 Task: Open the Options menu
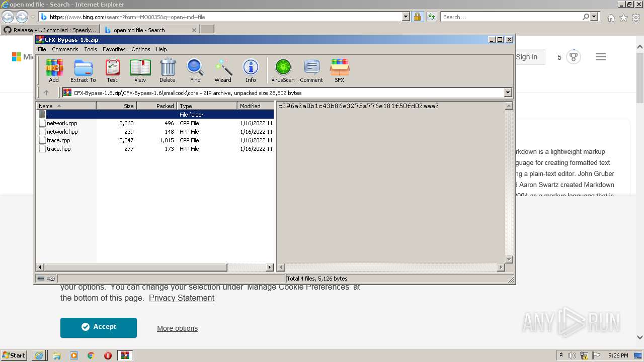click(x=141, y=49)
